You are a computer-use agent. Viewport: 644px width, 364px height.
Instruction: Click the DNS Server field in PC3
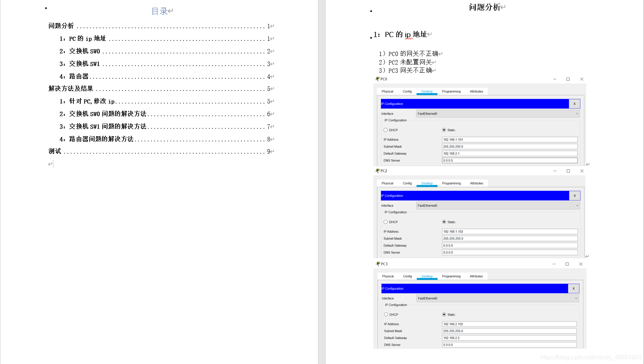(x=509, y=345)
